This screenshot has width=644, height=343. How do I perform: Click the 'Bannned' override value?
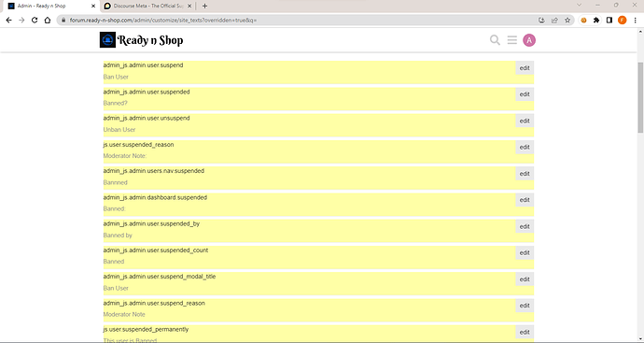[x=115, y=182]
